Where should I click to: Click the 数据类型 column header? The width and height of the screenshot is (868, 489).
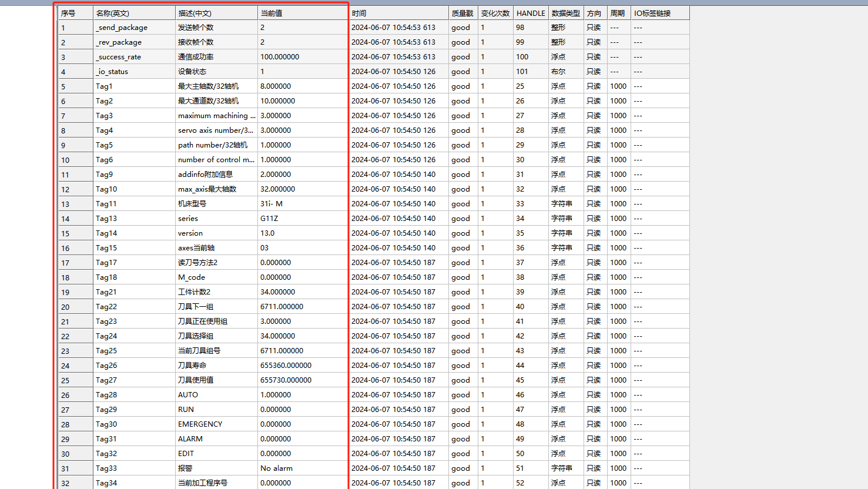tap(566, 13)
